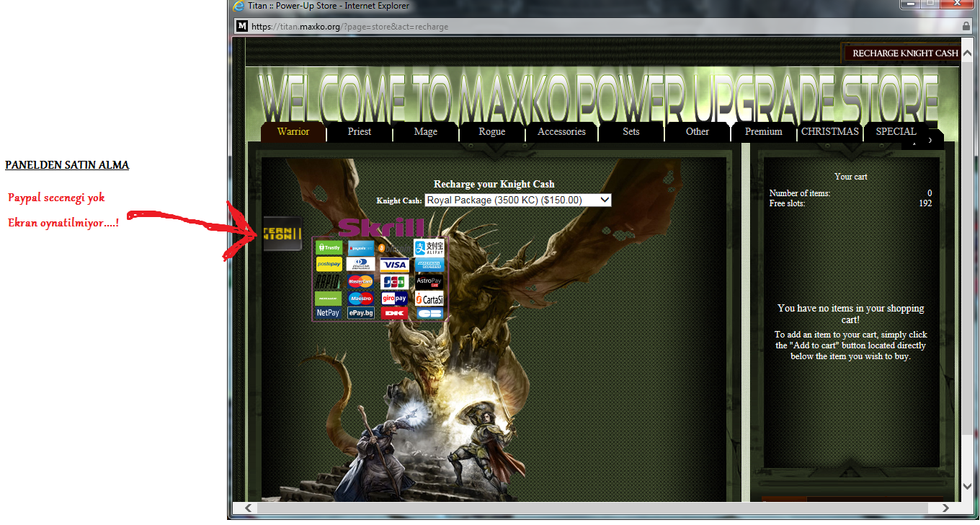The width and height of the screenshot is (980, 525).
Task: Click the site favicon beside the URL
Action: coord(242,26)
